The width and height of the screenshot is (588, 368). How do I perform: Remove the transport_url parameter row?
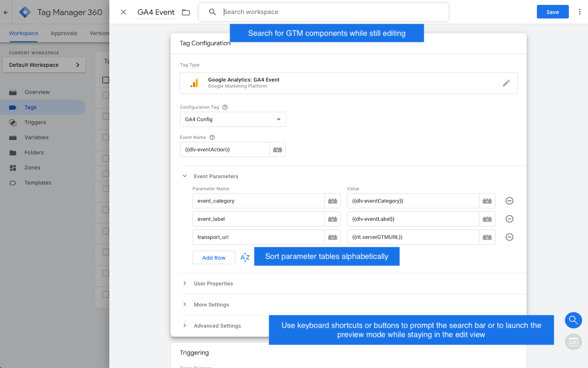click(x=509, y=237)
